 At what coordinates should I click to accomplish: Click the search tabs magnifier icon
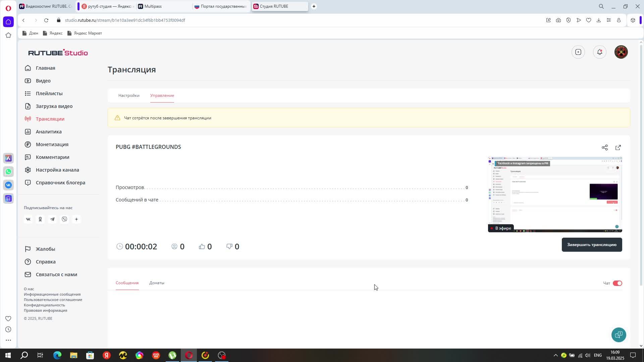coord(601,6)
